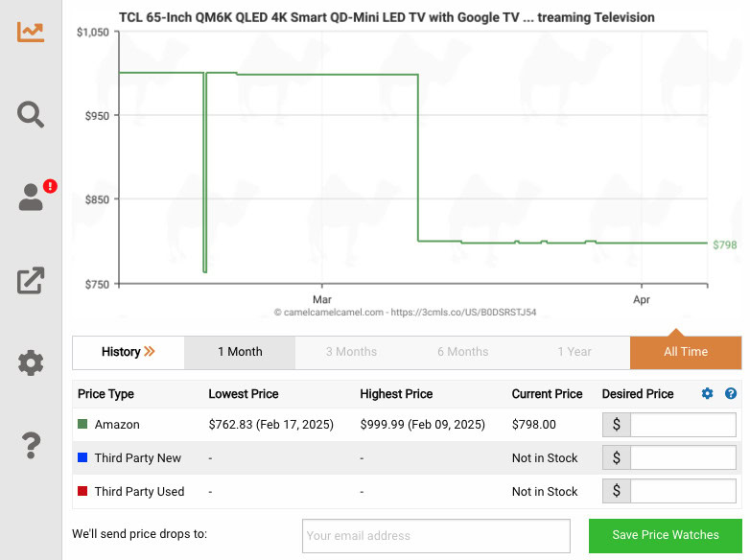Click the blue help icon beside Desired Price
This screenshot has height=560, width=750.
(731, 394)
